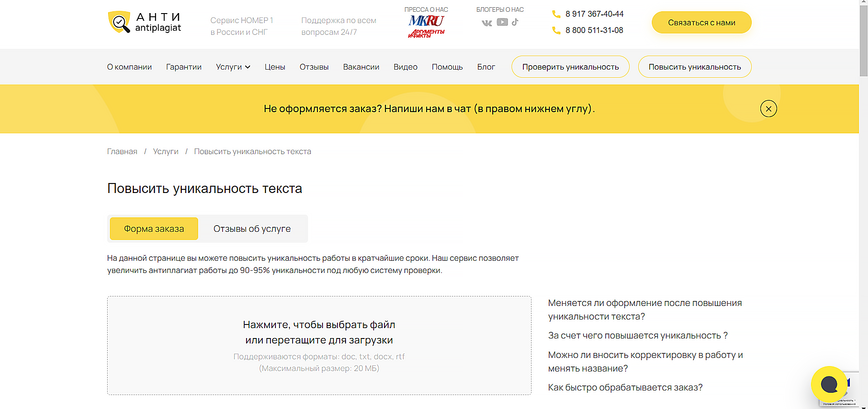This screenshot has width=868, height=409.
Task: Click Связаться с нами button
Action: pyautogui.click(x=702, y=23)
